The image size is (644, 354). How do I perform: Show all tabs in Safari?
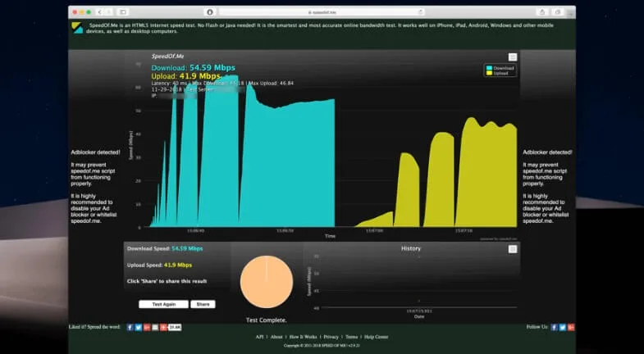558,12
